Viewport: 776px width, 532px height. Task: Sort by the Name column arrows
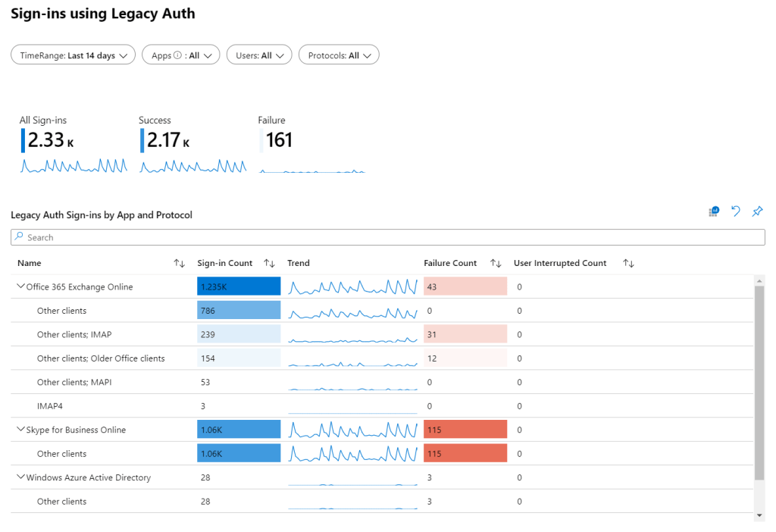[180, 263]
